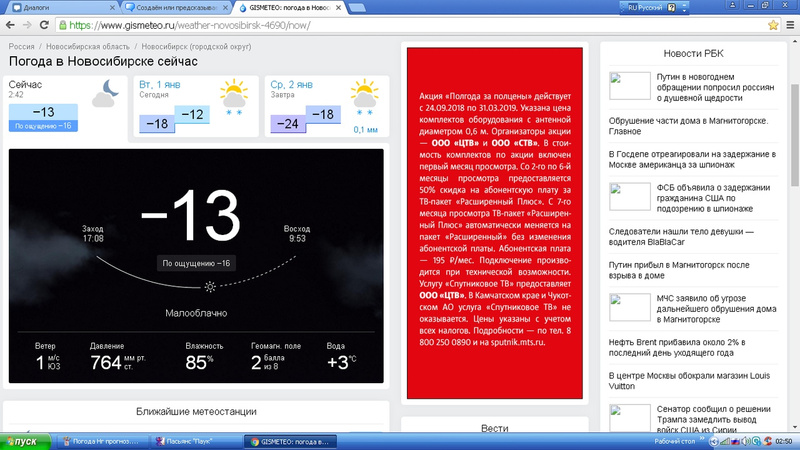The image size is (800, 450).
Task: Click the Chrome user profile icon
Action: (733, 5)
